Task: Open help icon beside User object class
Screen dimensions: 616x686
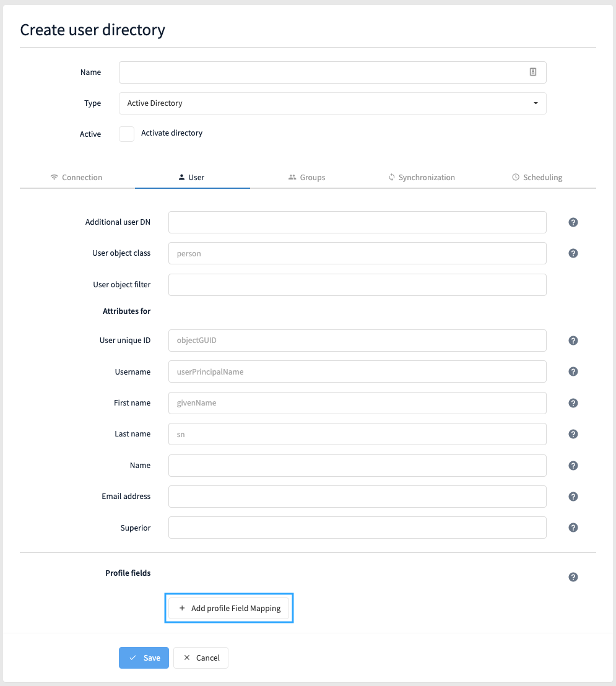Action: pyautogui.click(x=573, y=253)
